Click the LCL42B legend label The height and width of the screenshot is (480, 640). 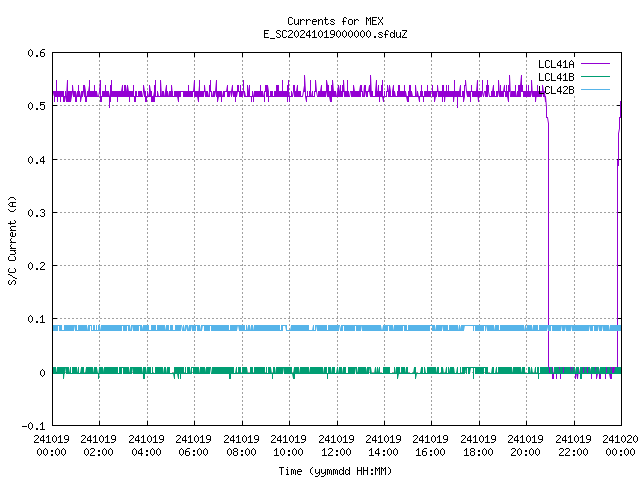tap(556, 90)
